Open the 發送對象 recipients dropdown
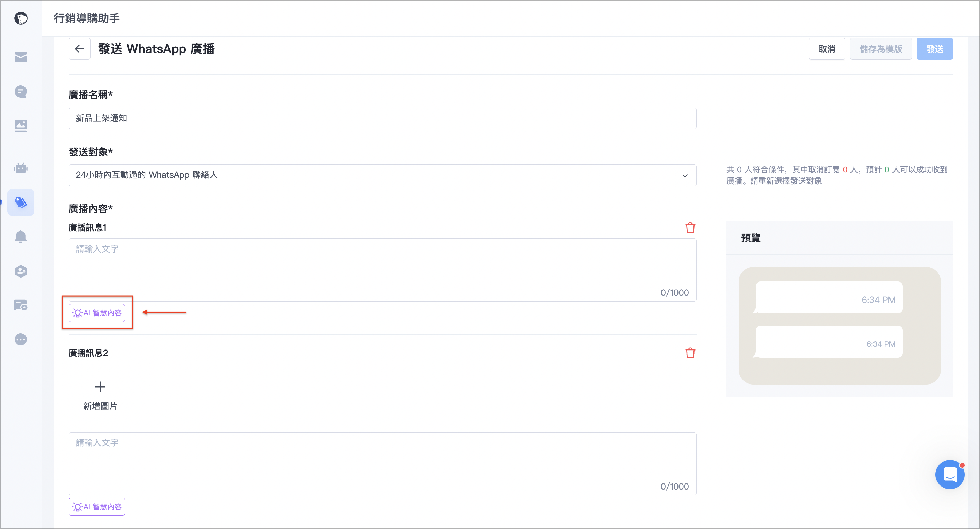 click(x=382, y=175)
